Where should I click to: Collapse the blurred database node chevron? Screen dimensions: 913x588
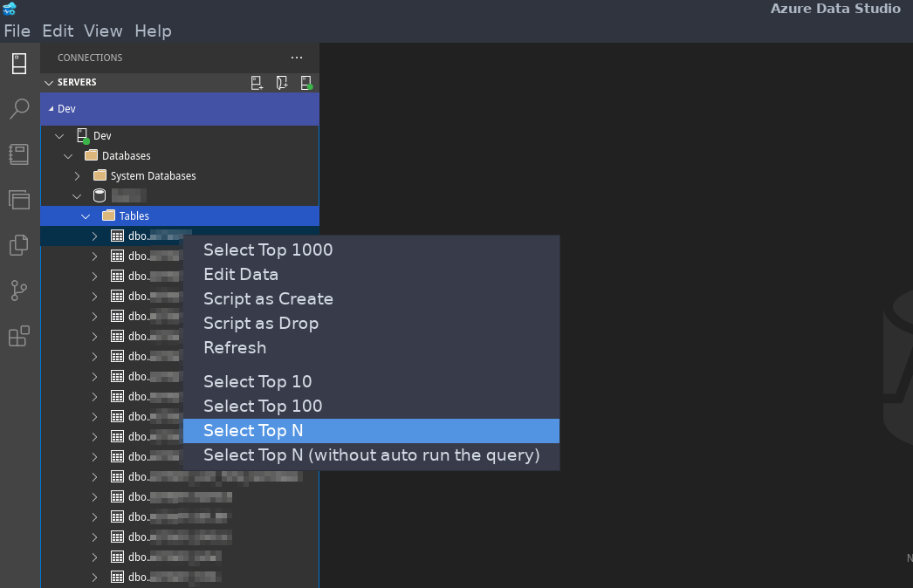click(77, 196)
